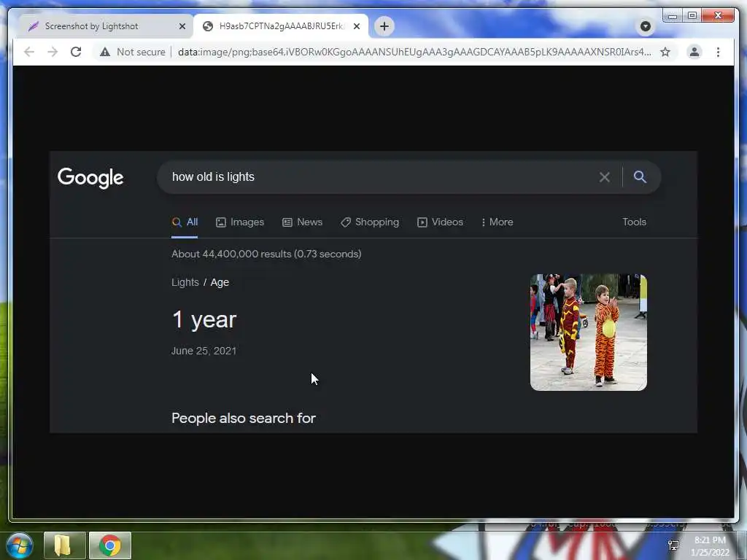Select the H9asb7CPTNa2g tab

(x=281, y=26)
